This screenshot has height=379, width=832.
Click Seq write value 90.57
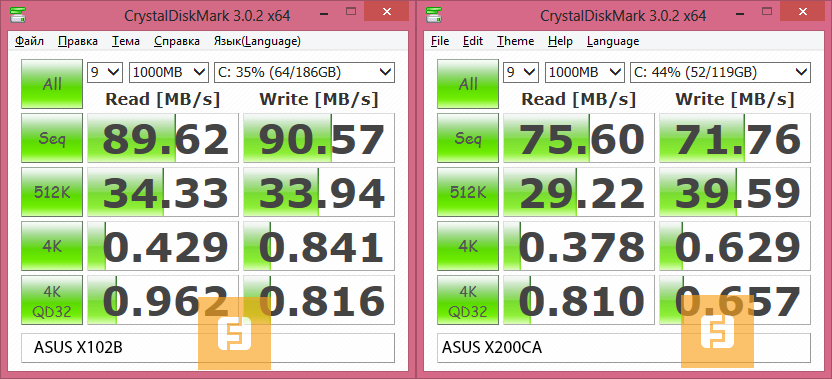(319, 138)
